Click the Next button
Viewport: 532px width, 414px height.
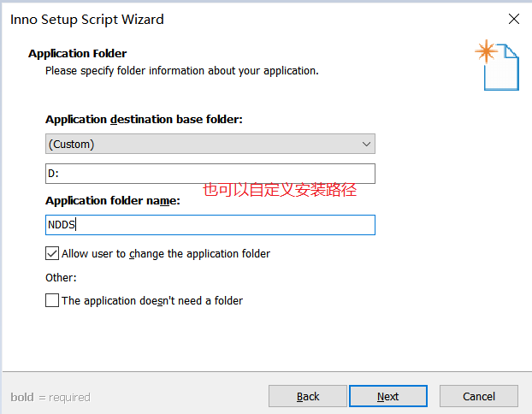(388, 396)
